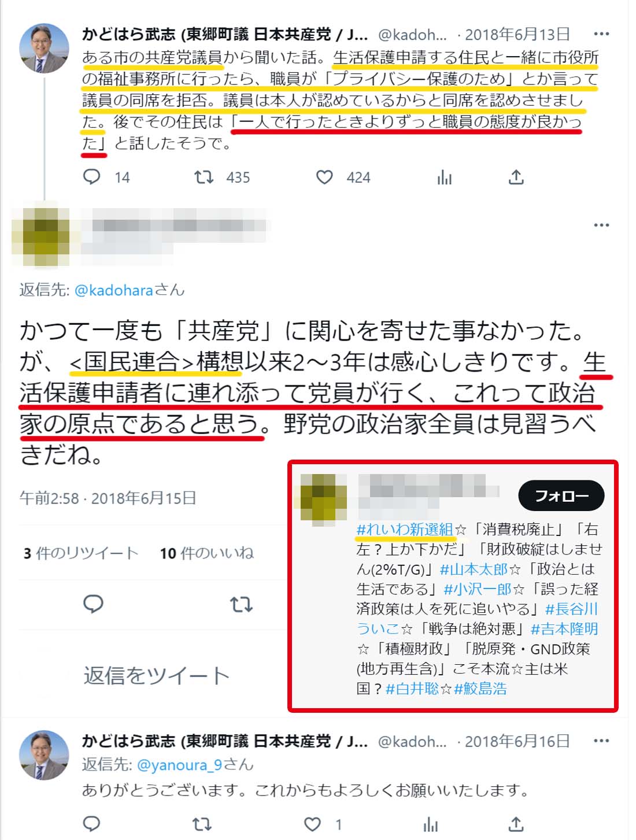Viewport: 636px width, 840px height.
Task: View the 3 件のリツイート list
Action: click(81, 553)
